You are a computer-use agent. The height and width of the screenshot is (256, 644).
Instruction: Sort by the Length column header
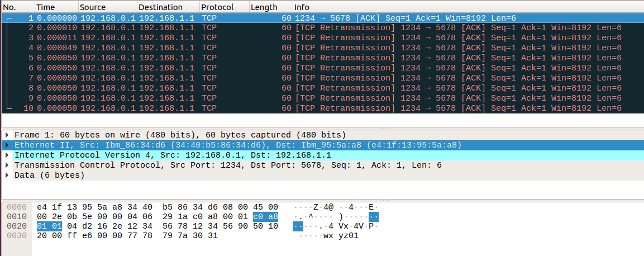tap(271, 7)
